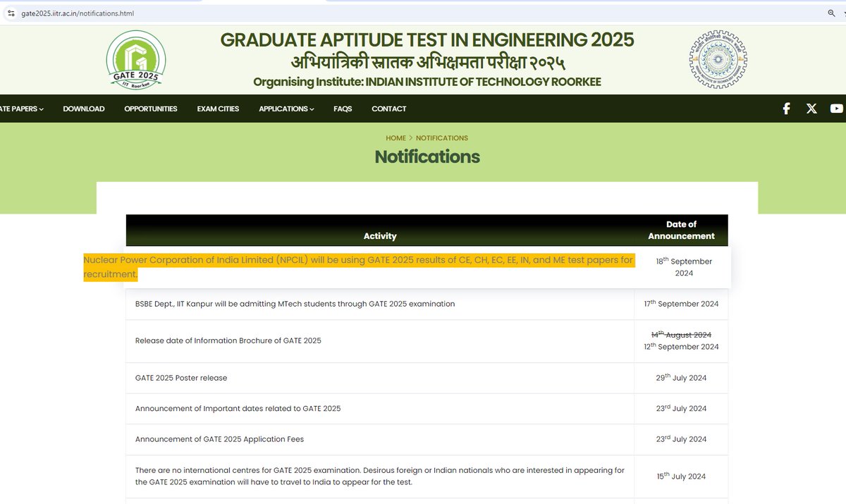Image resolution: width=846 pixels, height=504 pixels.
Task: Open the Opportunities menu item
Action: point(151,109)
